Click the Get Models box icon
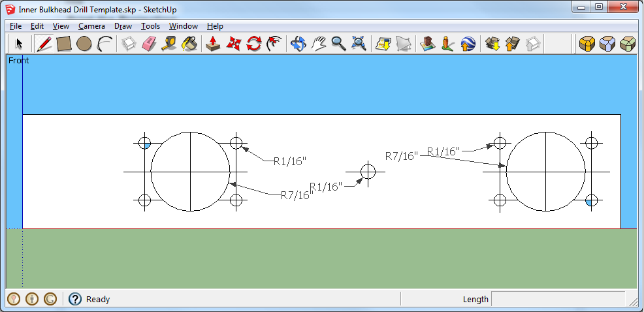This screenshot has height=312, width=644. point(492,44)
